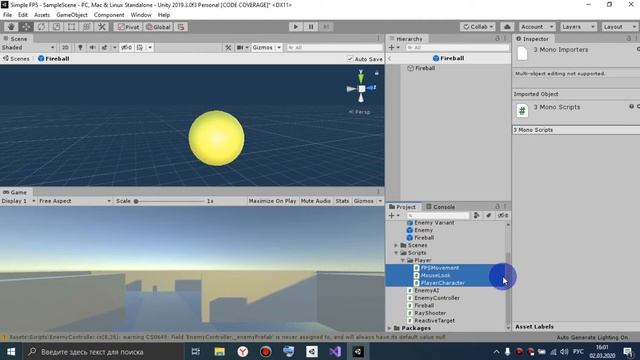Open Display 1 dropdown
Viewport: 640px width, 360px height.
(x=18, y=201)
